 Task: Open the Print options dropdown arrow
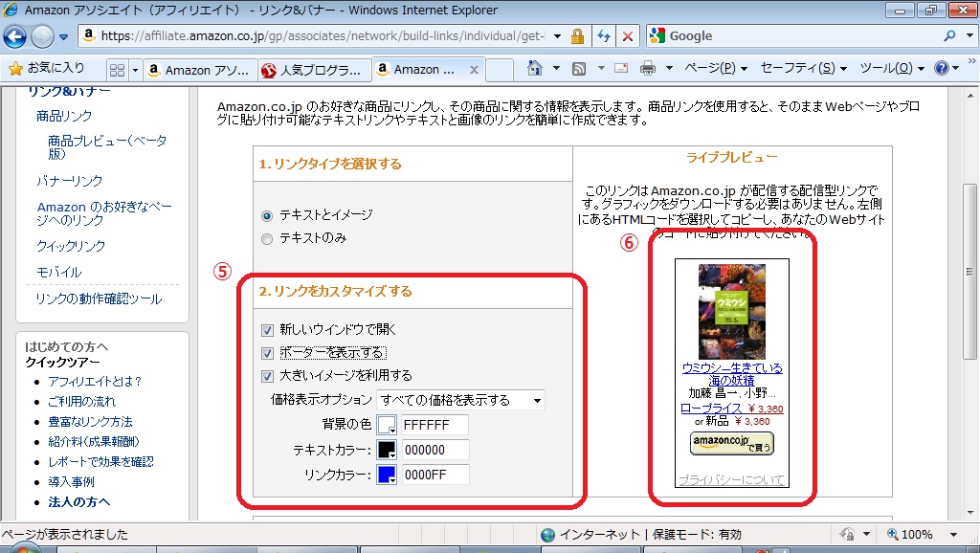tap(669, 68)
